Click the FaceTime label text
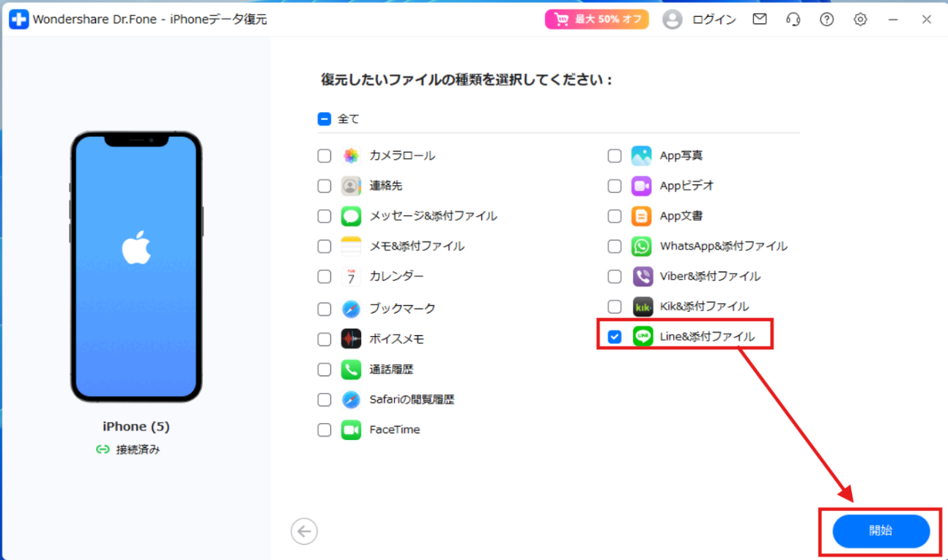 pos(395,430)
